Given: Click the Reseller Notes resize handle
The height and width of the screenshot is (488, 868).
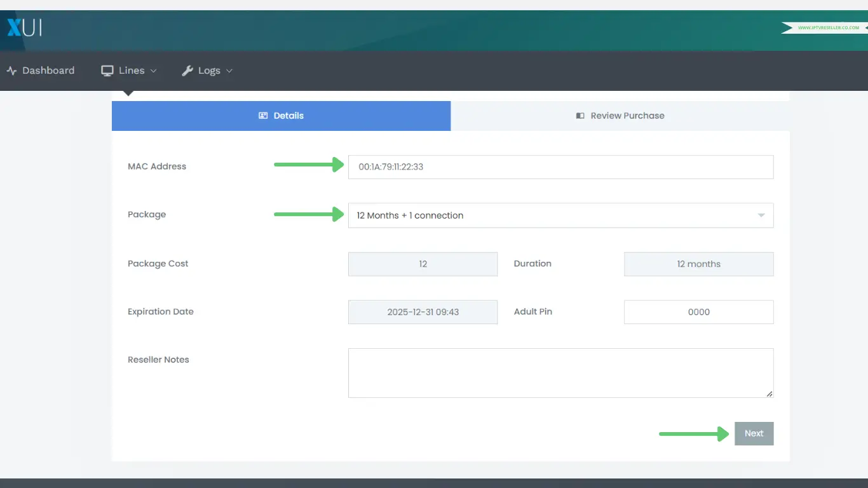Looking at the screenshot, I should [x=770, y=394].
